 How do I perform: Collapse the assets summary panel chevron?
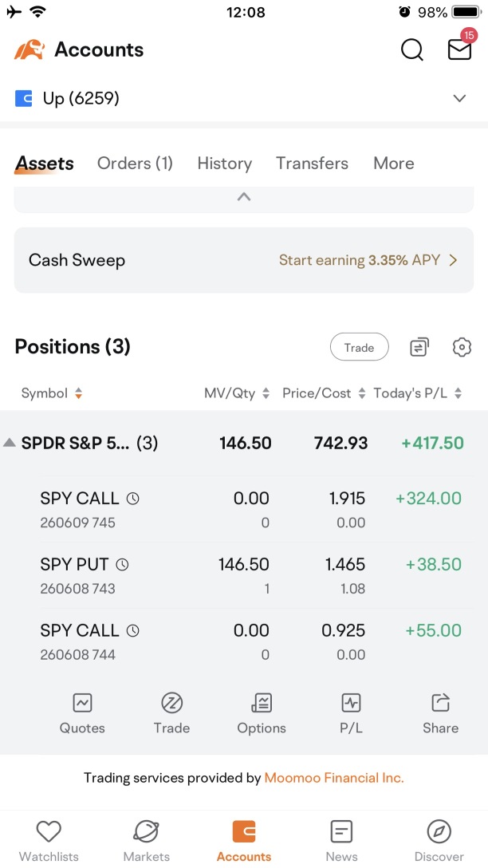tap(244, 196)
